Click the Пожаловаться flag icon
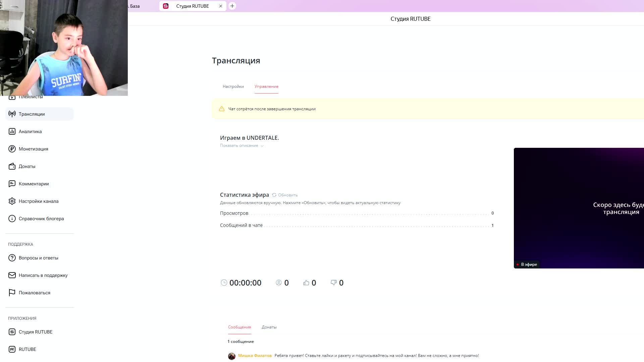Image resolution: width=644 pixels, height=362 pixels. (x=12, y=293)
